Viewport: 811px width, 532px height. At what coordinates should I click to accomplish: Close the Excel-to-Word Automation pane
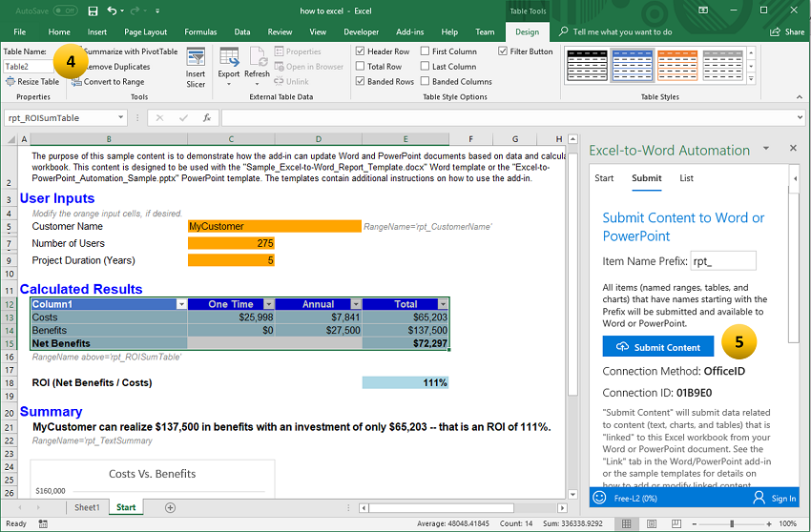(793, 149)
